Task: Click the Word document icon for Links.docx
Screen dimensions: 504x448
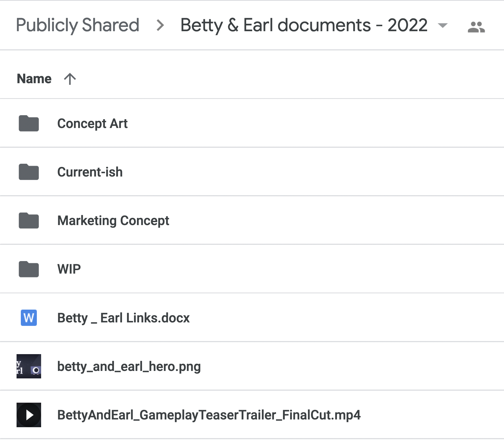Action: click(x=29, y=318)
